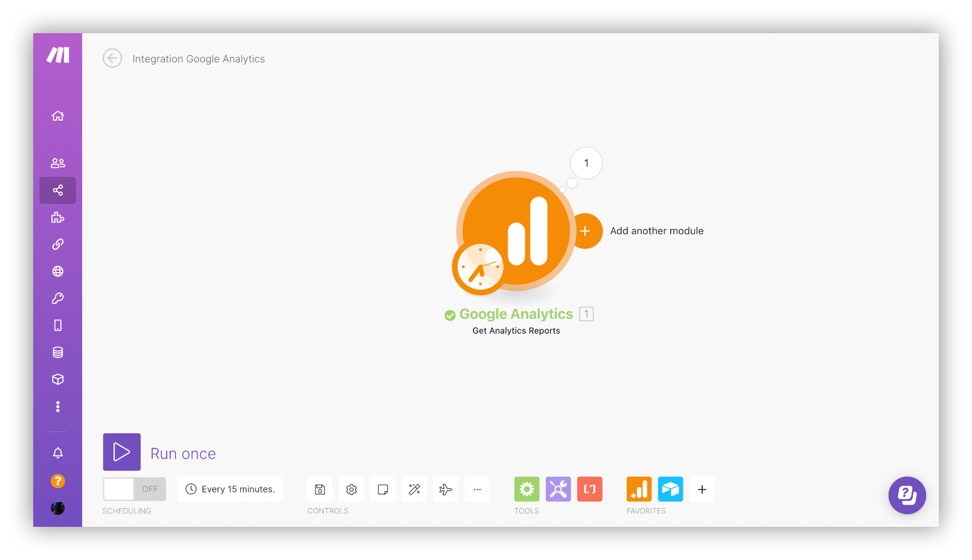The image size is (972, 560).
Task: Open the Home dashboard icon
Action: (58, 116)
